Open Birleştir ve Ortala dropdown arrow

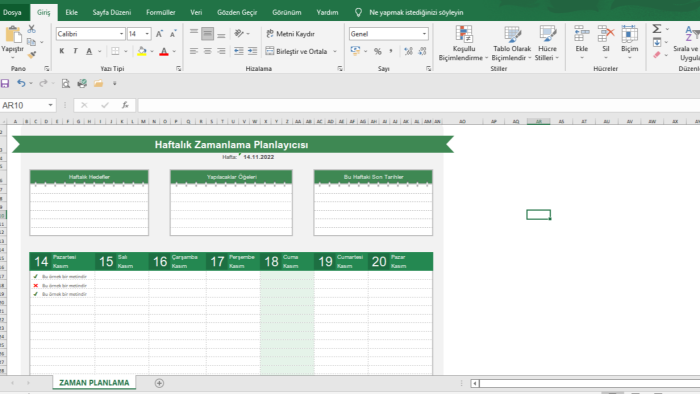click(x=335, y=52)
